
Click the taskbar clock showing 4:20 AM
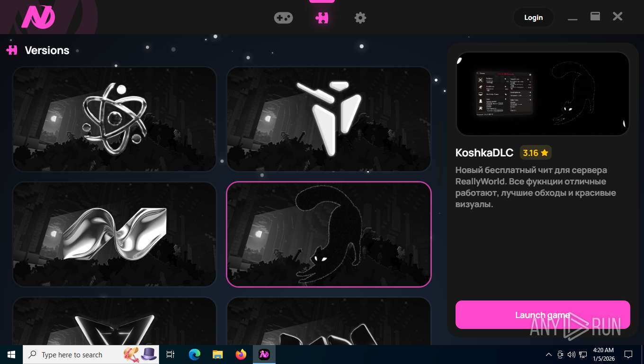603,355
